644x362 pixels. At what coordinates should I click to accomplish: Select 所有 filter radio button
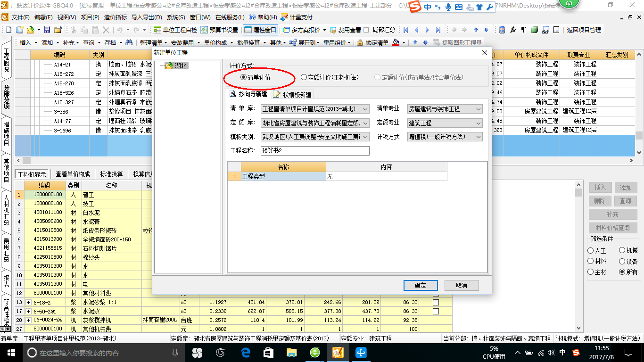[622, 272]
